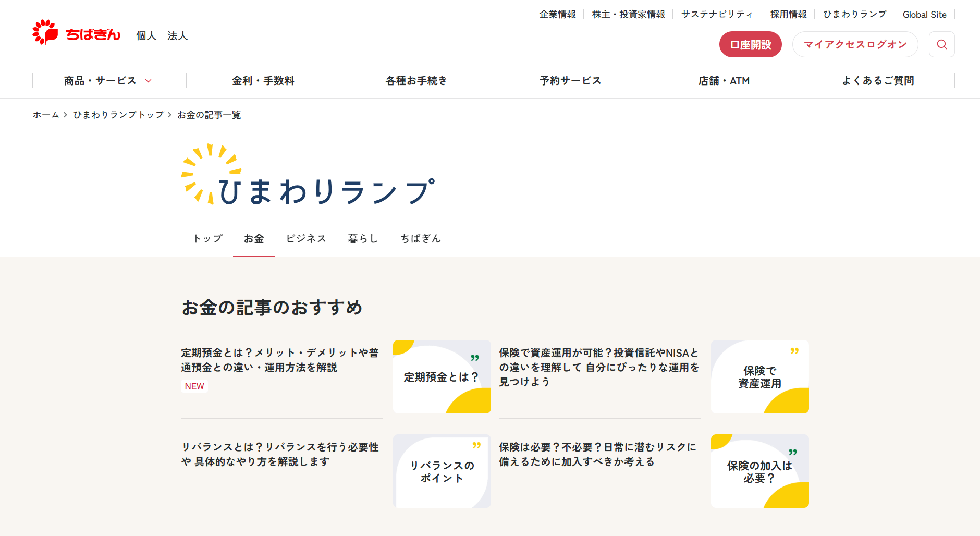Read the リバランスとは？ article headline

[280, 454]
